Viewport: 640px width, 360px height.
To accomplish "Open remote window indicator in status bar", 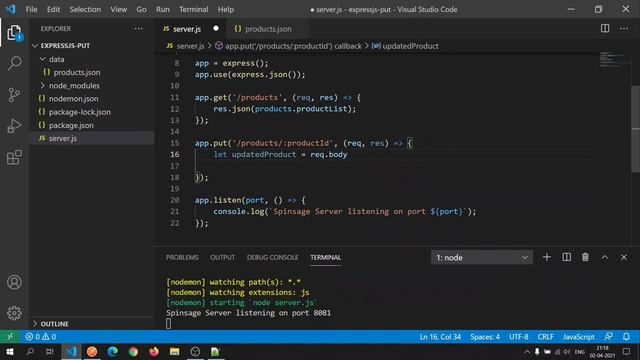I will [10, 337].
